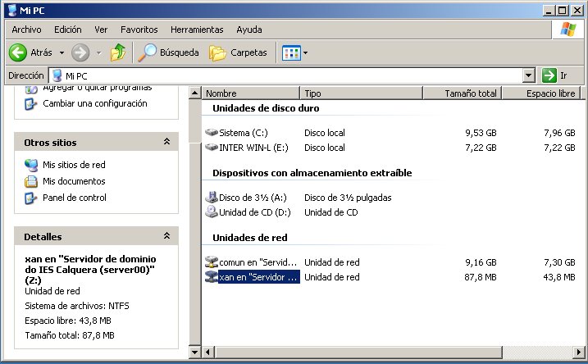This screenshot has width=588, height=364.
Task: Click the Mis documentos icon
Action: (31, 181)
